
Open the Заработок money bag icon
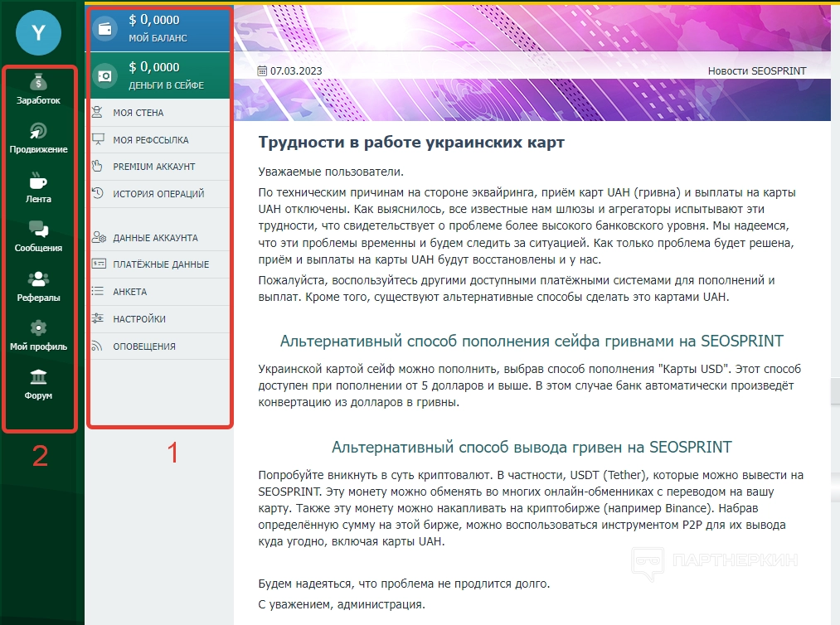(39, 82)
